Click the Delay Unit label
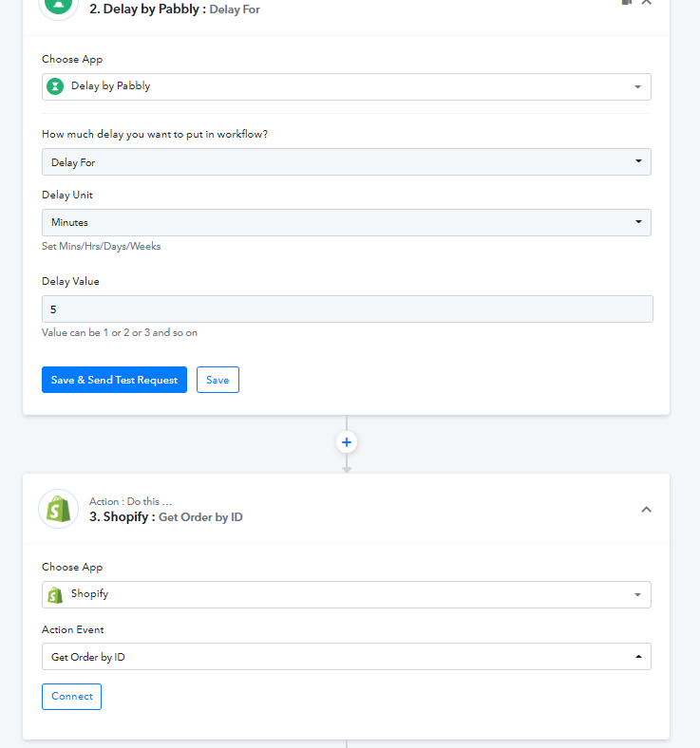The image size is (700, 748). coord(67,195)
